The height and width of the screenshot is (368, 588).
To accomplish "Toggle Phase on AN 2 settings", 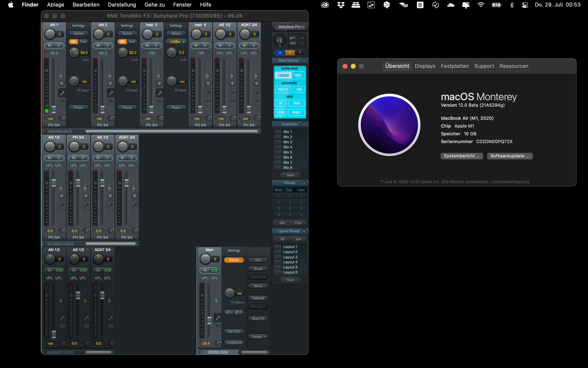I will pyautogui.click(x=127, y=107).
